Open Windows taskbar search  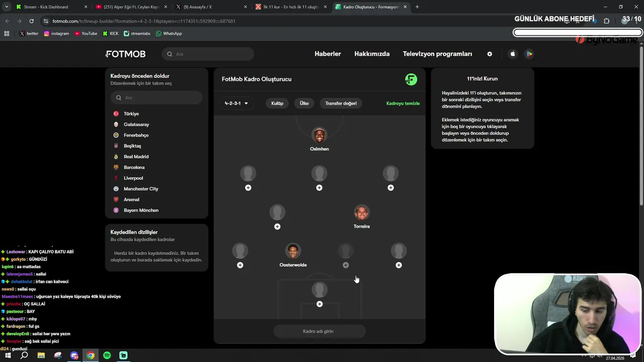click(24, 355)
